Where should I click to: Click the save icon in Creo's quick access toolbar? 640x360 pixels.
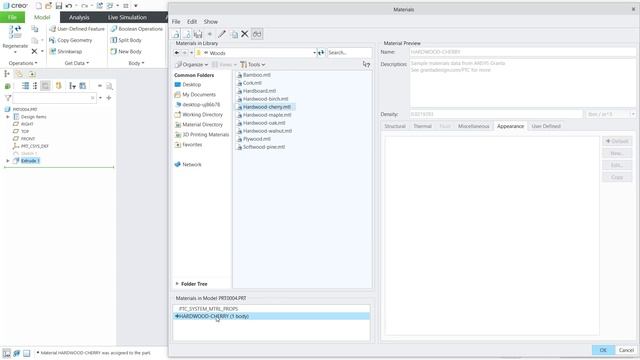point(59,6)
